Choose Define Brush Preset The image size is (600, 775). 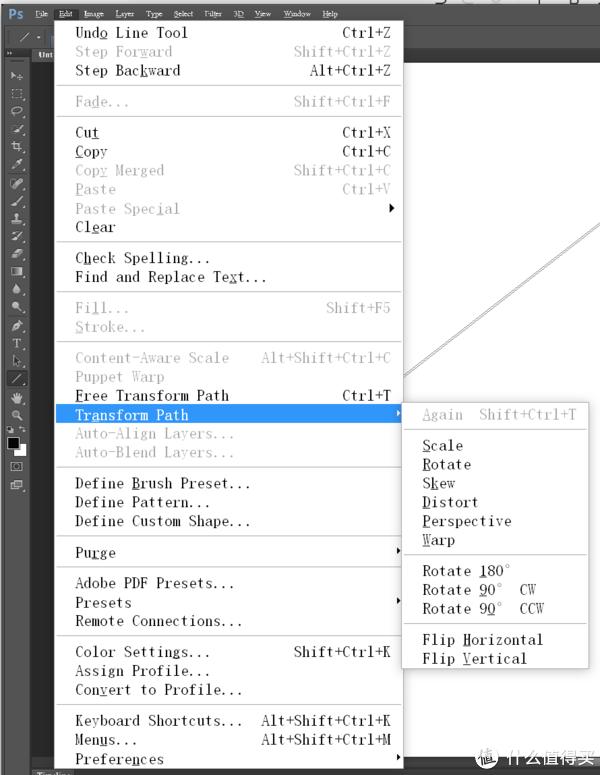pyautogui.click(x=229, y=483)
